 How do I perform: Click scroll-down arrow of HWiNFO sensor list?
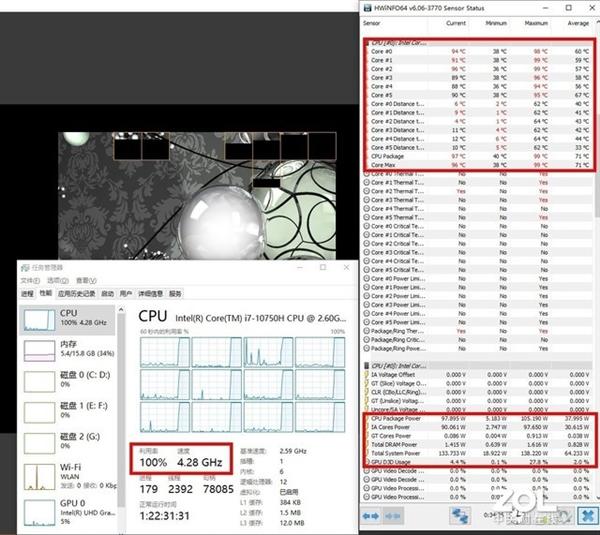pyautogui.click(x=597, y=497)
